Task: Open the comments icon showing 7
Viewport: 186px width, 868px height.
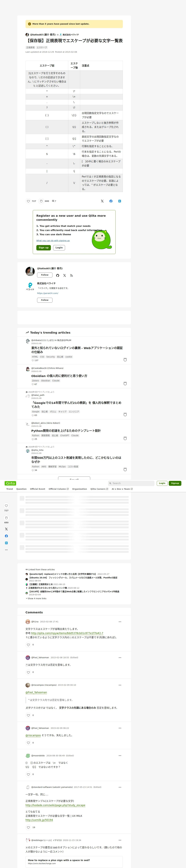Action: (54, 201)
